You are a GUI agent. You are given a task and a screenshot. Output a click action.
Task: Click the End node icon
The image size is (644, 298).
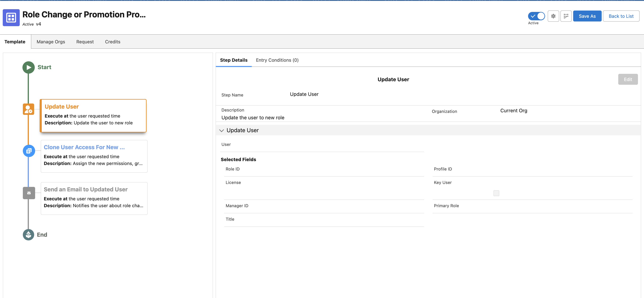pos(28,235)
